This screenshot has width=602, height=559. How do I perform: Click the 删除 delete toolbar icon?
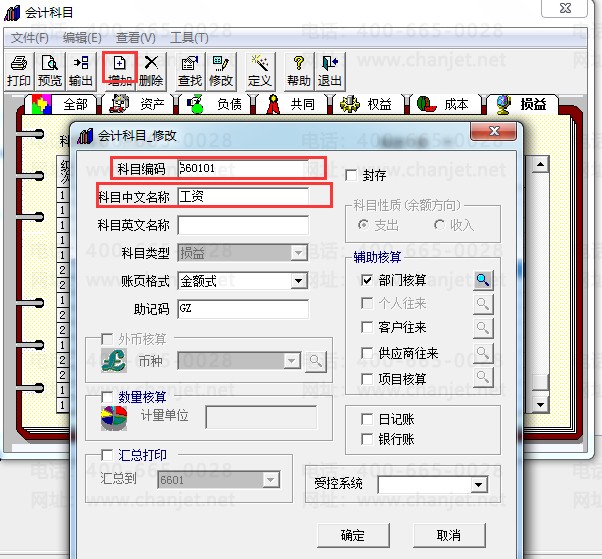151,71
